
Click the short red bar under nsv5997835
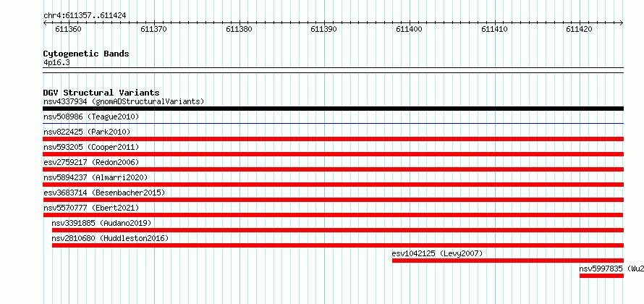(601, 276)
